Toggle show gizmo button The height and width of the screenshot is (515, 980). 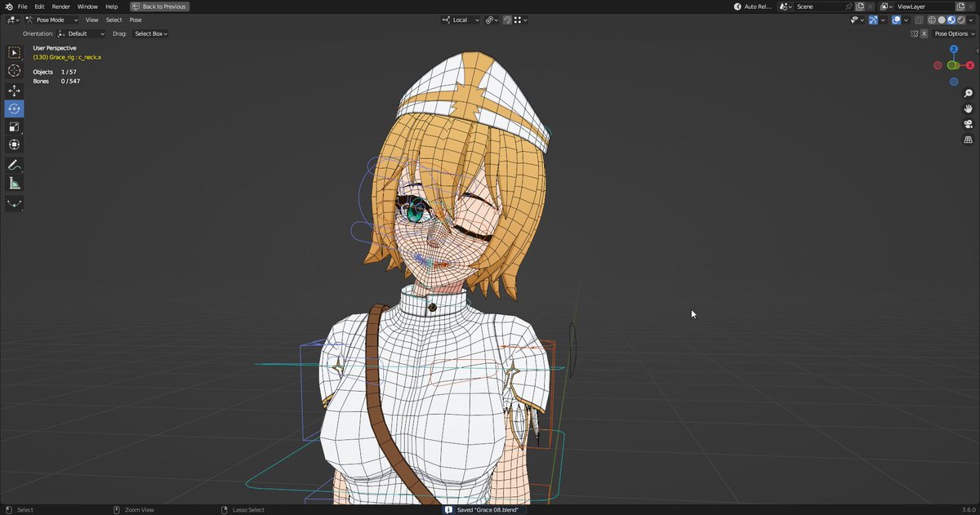click(873, 20)
